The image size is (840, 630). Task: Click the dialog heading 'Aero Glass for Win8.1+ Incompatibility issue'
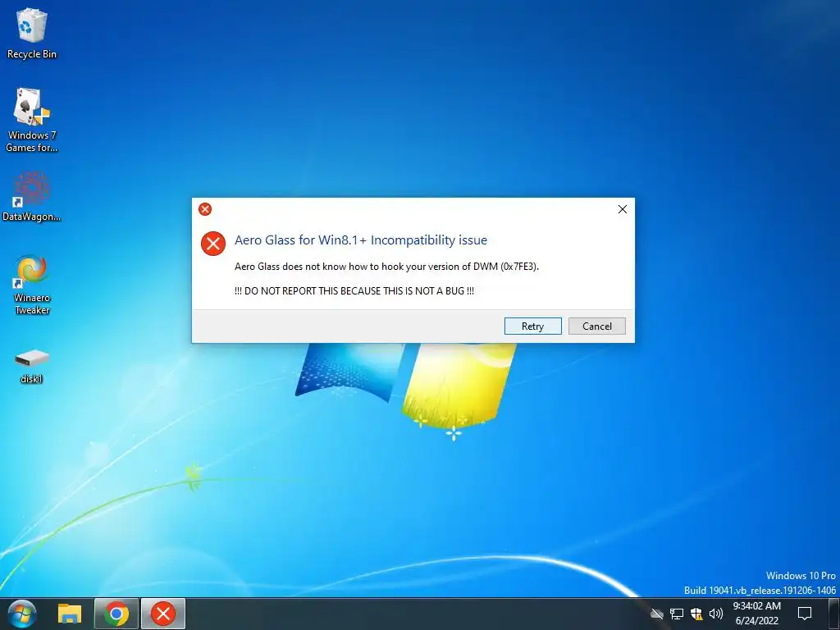(x=361, y=240)
